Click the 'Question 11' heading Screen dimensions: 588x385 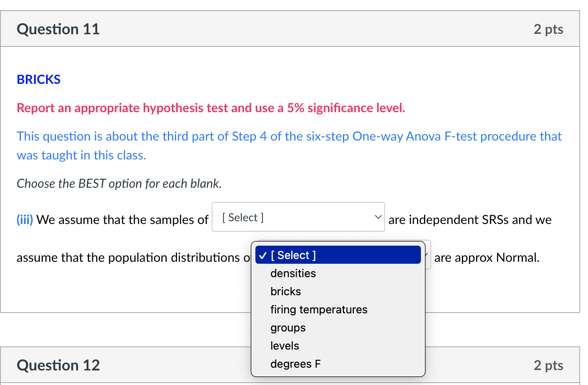pyautogui.click(x=58, y=29)
